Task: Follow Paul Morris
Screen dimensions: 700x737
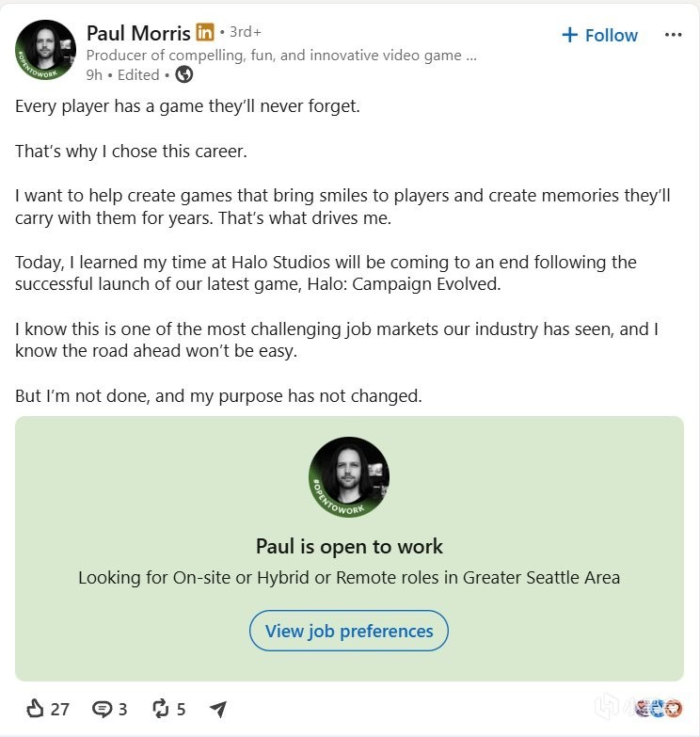Action: coord(600,35)
